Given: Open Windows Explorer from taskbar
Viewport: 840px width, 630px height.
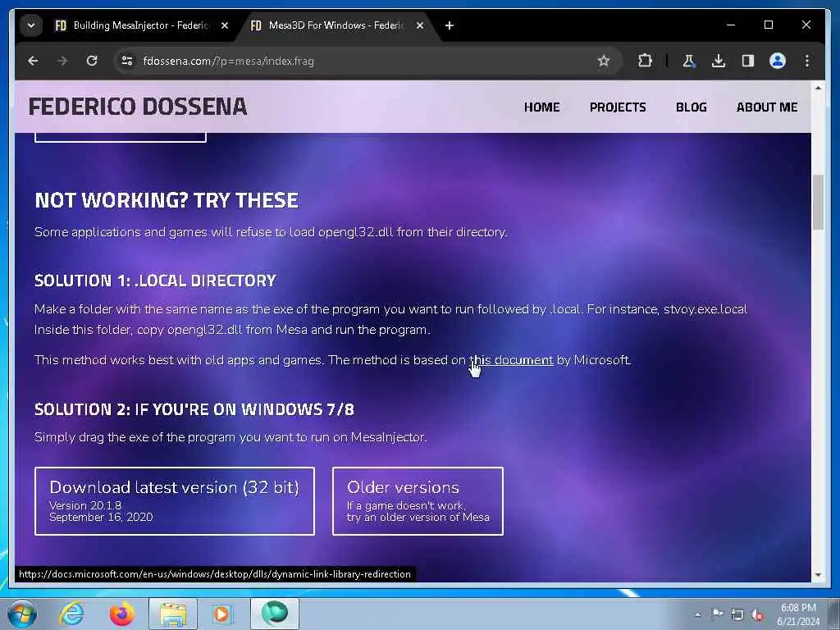Looking at the screenshot, I should click(x=172, y=614).
